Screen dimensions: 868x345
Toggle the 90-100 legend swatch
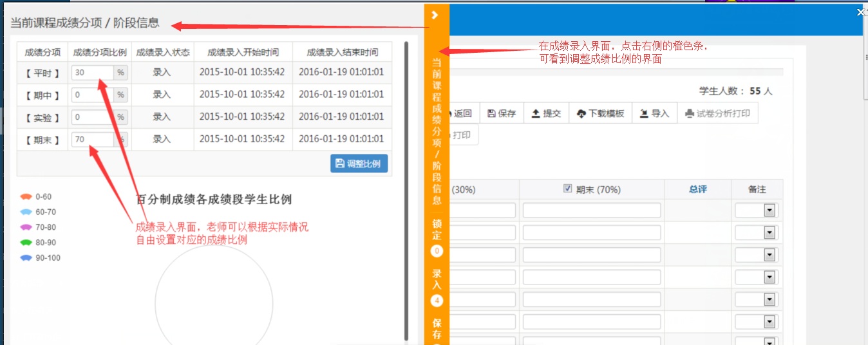click(26, 258)
